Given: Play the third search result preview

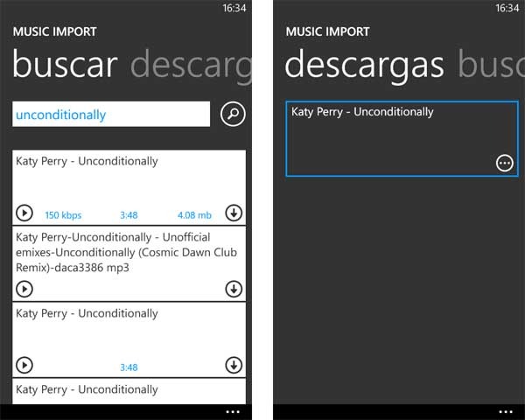Looking at the screenshot, I should tap(24, 365).
